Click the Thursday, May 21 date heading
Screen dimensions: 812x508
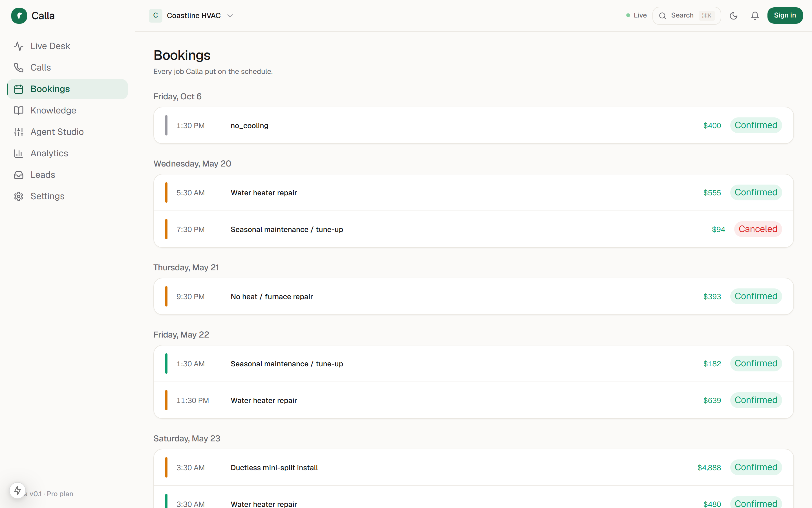point(186,268)
